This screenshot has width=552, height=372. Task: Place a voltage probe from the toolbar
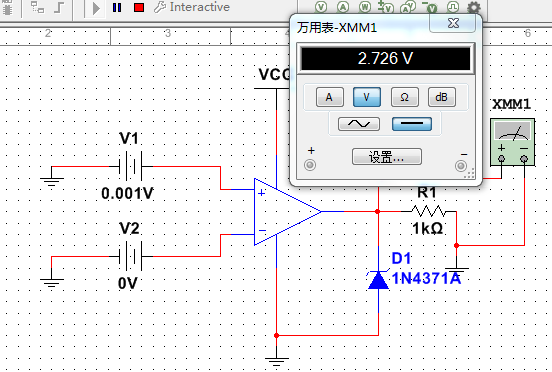click(x=321, y=7)
